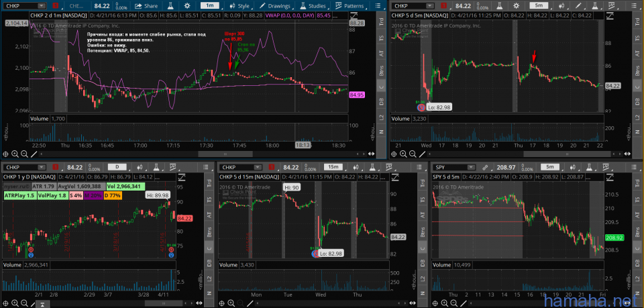
Task: Click chart scale icon above 1m price axis
Action: [x=353, y=15]
